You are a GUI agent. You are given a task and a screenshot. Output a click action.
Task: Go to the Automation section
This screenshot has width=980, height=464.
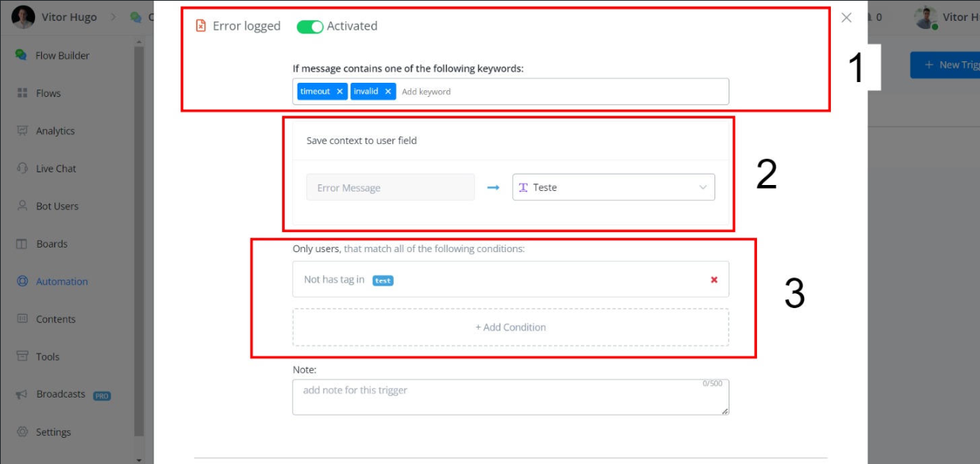point(61,281)
